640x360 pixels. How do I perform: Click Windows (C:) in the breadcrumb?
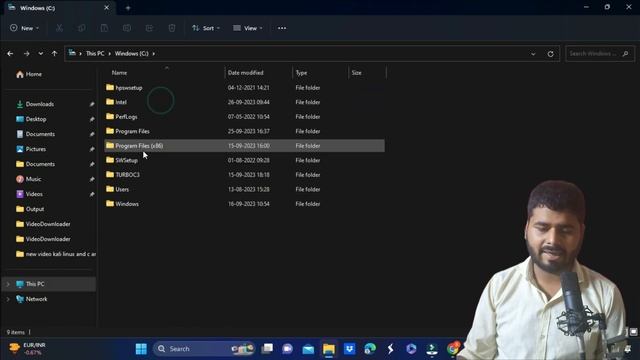[131, 53]
